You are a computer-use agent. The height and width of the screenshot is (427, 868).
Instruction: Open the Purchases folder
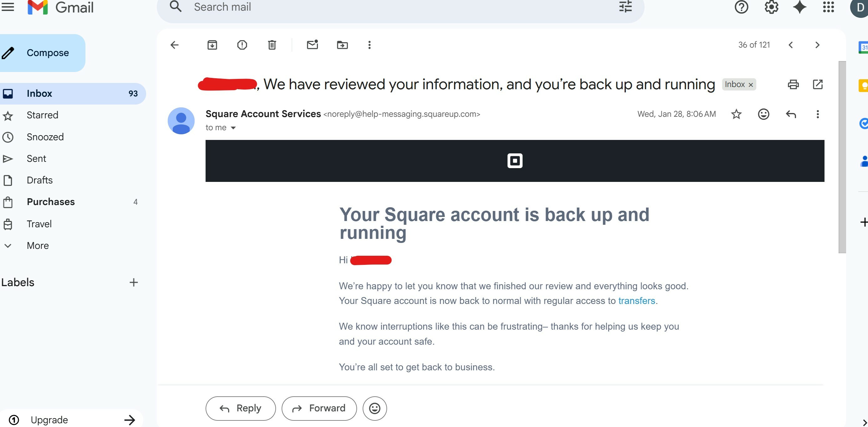(x=51, y=202)
